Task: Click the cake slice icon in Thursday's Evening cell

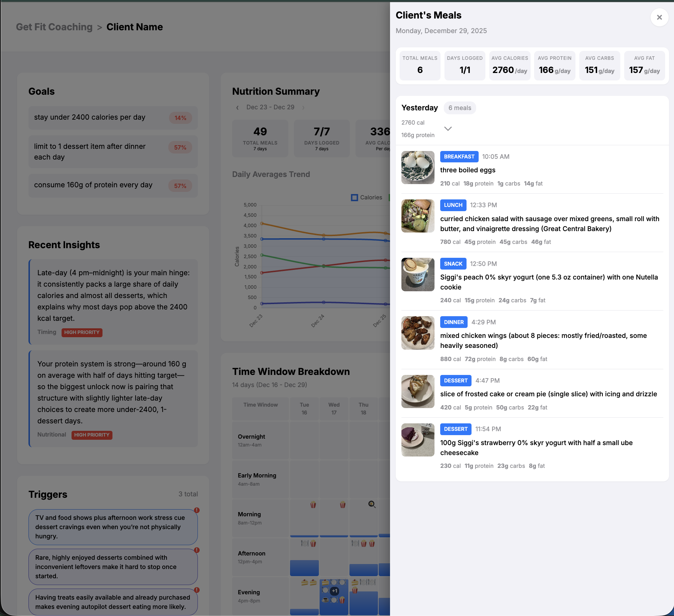Action: click(355, 583)
